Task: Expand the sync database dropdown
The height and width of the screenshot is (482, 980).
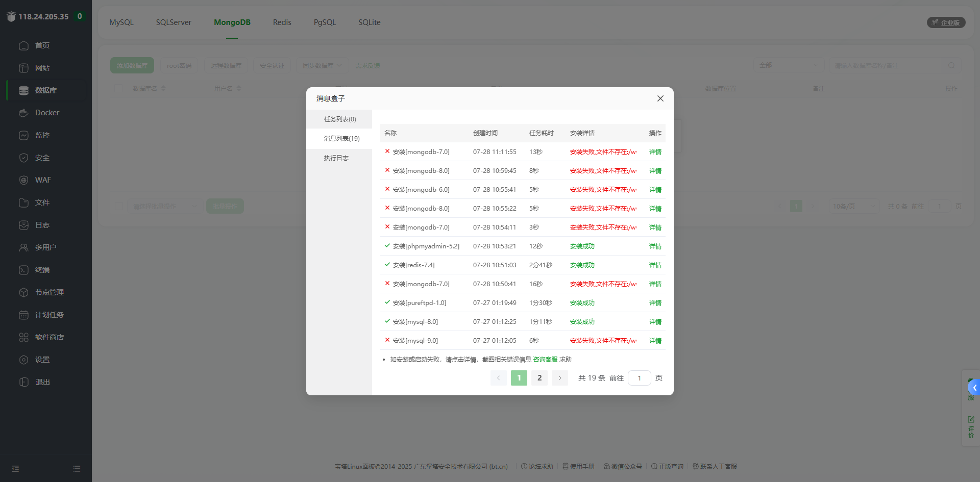Action: (x=322, y=65)
